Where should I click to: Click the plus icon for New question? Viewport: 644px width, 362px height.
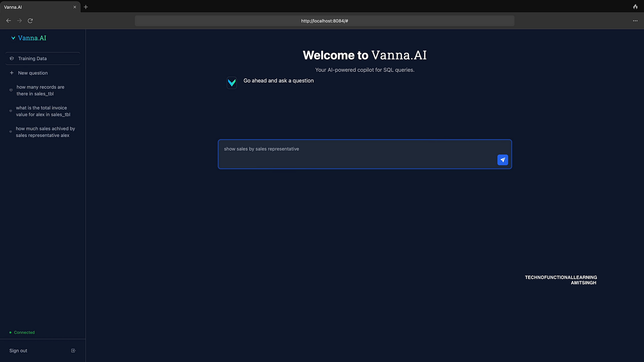tap(12, 73)
